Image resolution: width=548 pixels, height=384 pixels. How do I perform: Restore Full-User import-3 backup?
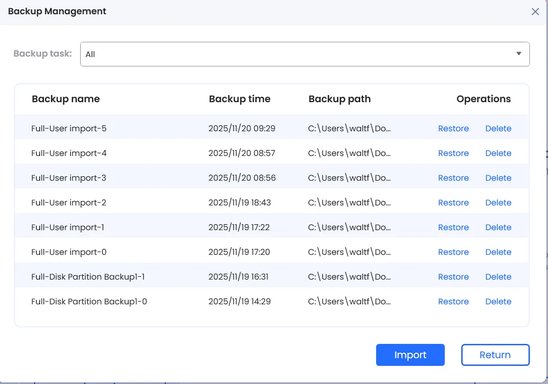(453, 178)
